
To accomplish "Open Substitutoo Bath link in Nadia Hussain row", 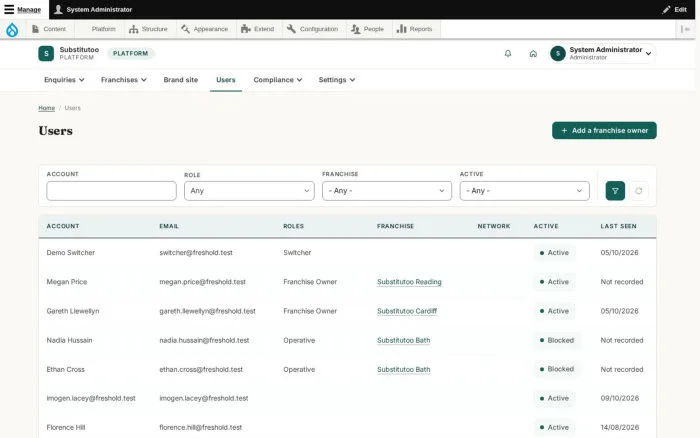I will point(404,340).
